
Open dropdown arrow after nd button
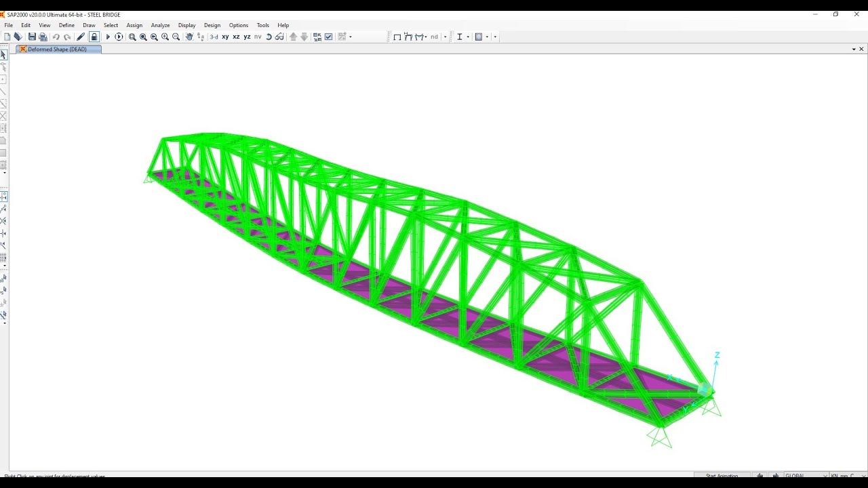click(x=445, y=37)
